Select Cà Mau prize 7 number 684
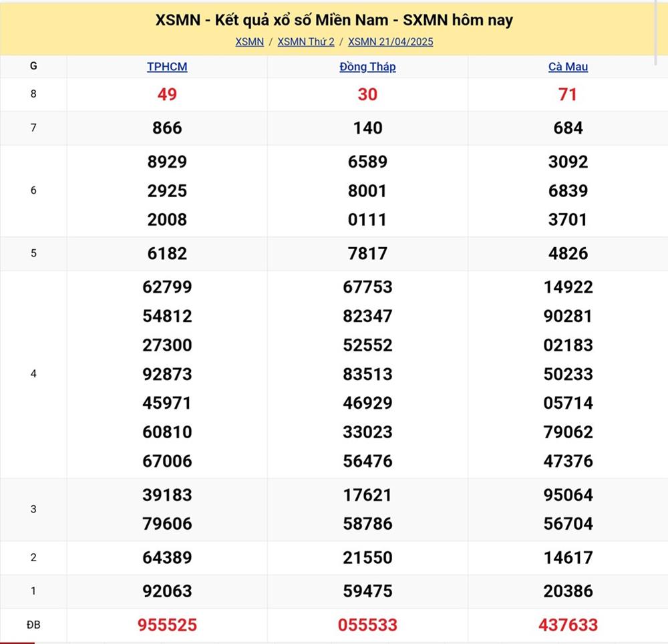 (568, 128)
